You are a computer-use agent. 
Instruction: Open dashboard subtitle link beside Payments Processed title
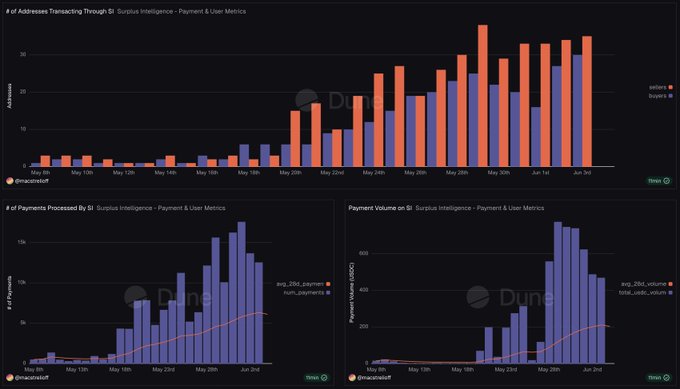(161, 208)
